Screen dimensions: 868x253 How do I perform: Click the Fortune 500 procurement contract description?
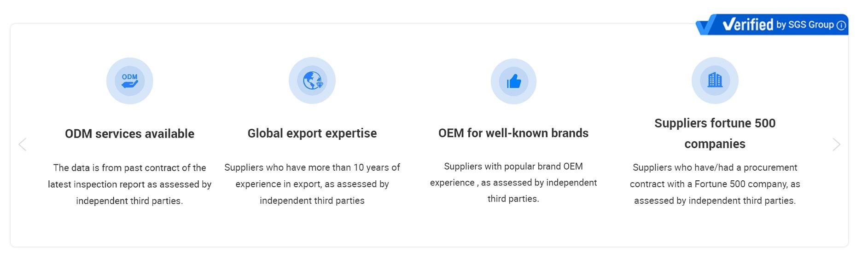[x=715, y=184]
